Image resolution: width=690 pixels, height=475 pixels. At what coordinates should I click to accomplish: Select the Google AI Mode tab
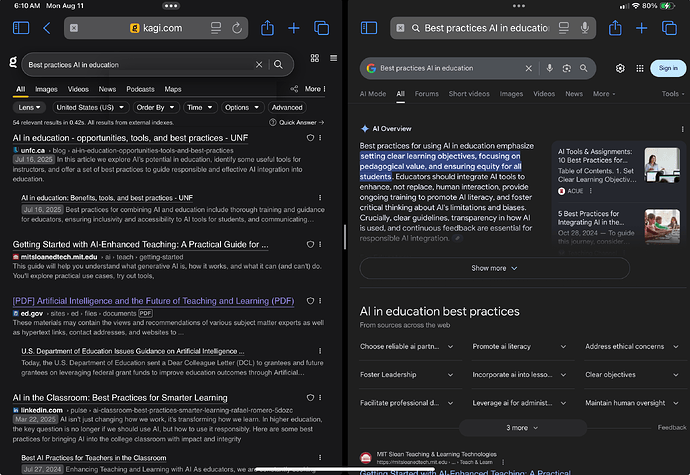tap(372, 94)
